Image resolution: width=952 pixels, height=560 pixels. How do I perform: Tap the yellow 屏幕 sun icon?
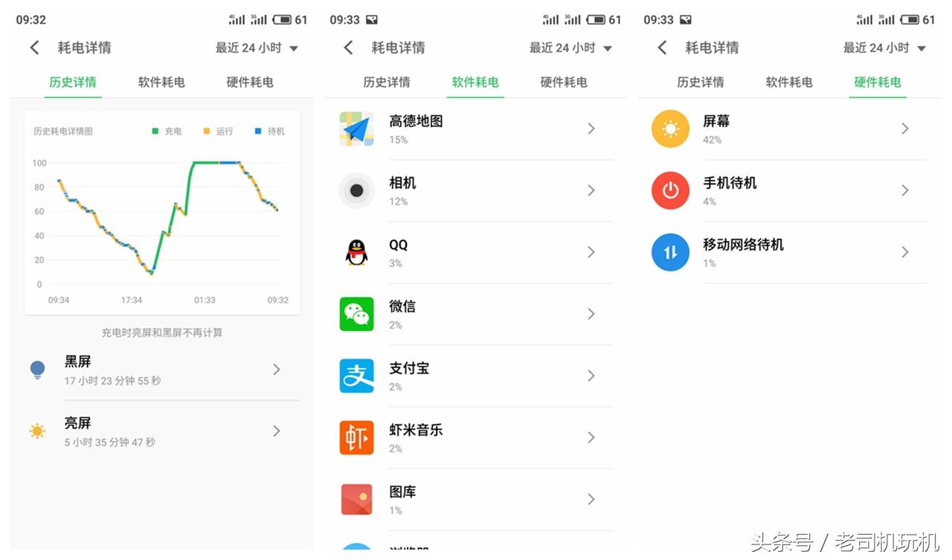pos(671,129)
